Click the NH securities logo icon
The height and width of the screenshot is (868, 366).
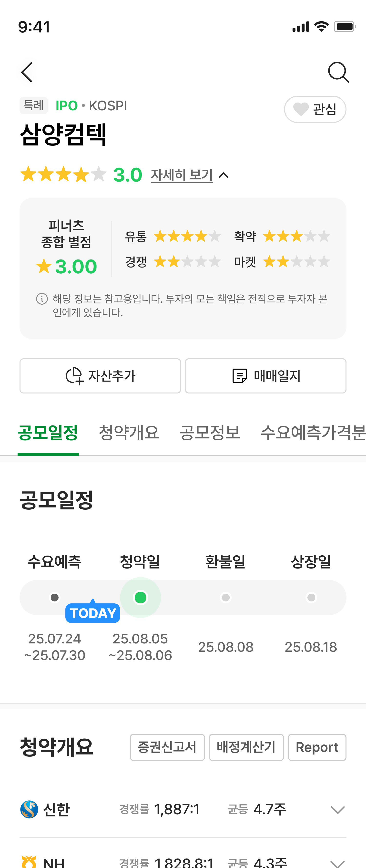coord(29,862)
